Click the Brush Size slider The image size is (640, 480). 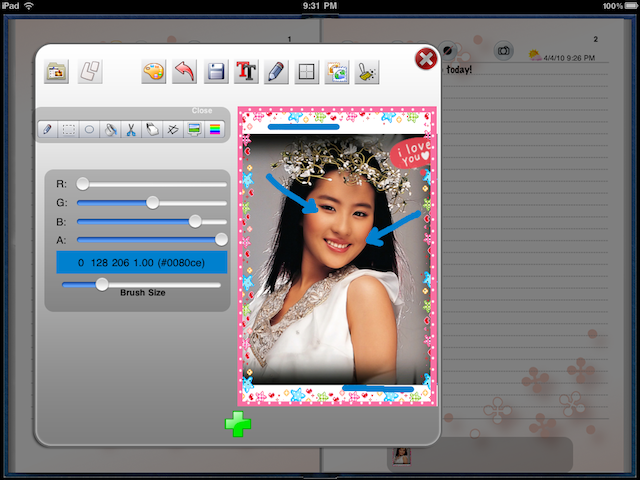(102, 284)
